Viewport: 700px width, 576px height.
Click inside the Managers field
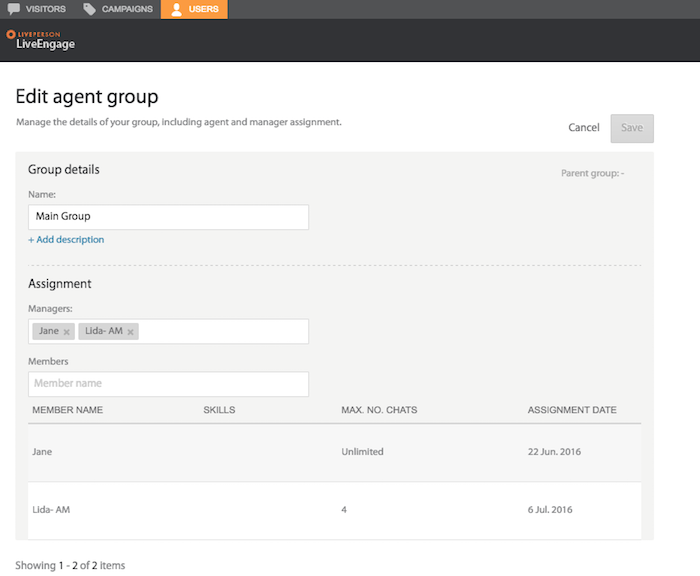coord(223,331)
